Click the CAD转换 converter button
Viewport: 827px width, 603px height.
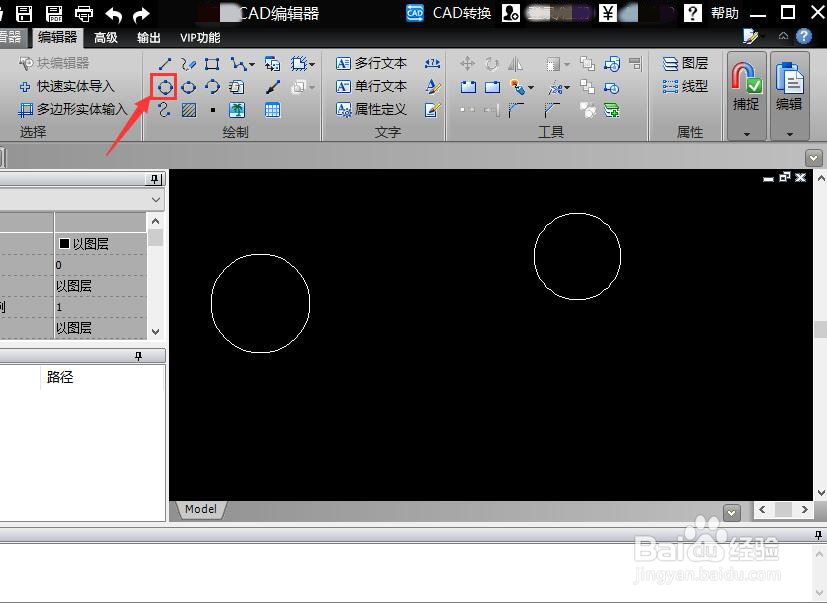449,13
